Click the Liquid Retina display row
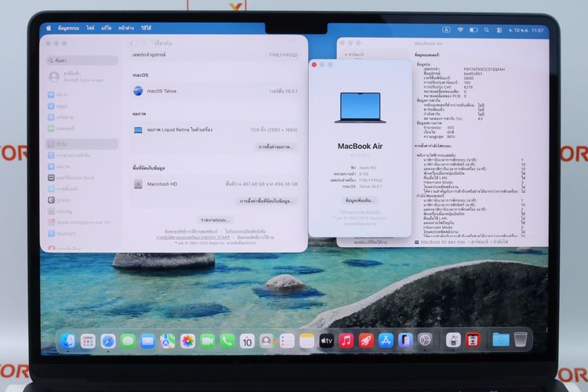Image resolution: width=588 pixels, height=392 pixels. (x=215, y=130)
